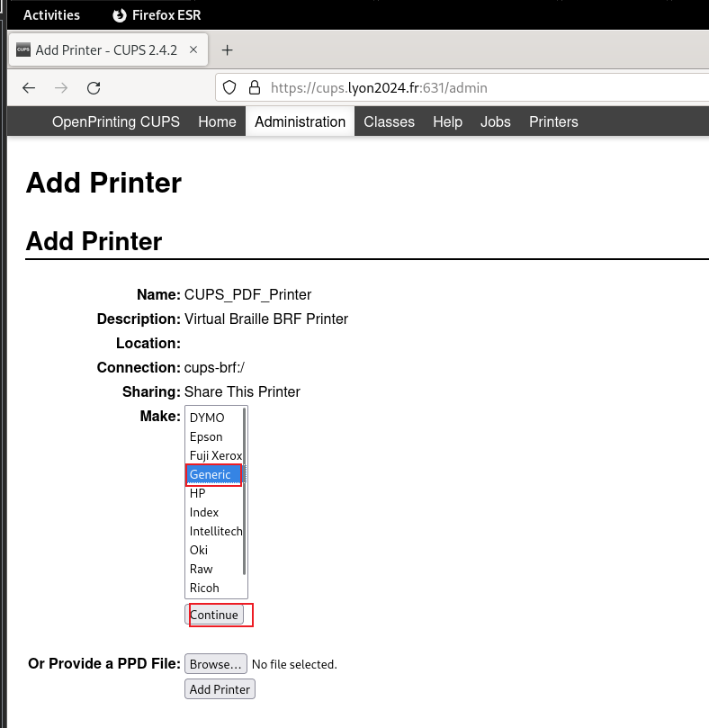Click the Make list scrollbar

coord(244,491)
